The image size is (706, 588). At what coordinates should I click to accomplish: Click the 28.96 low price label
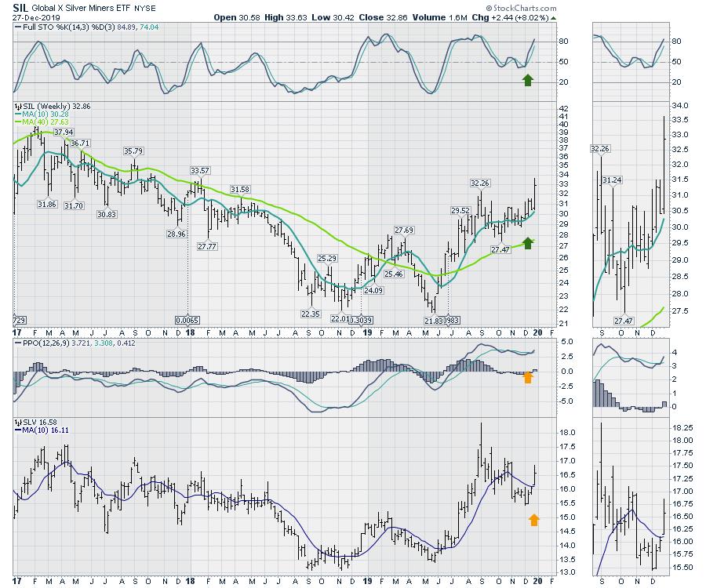click(176, 234)
